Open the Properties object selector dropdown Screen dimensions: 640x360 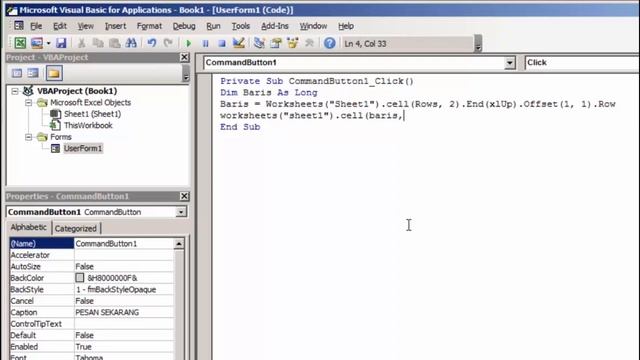(180, 212)
